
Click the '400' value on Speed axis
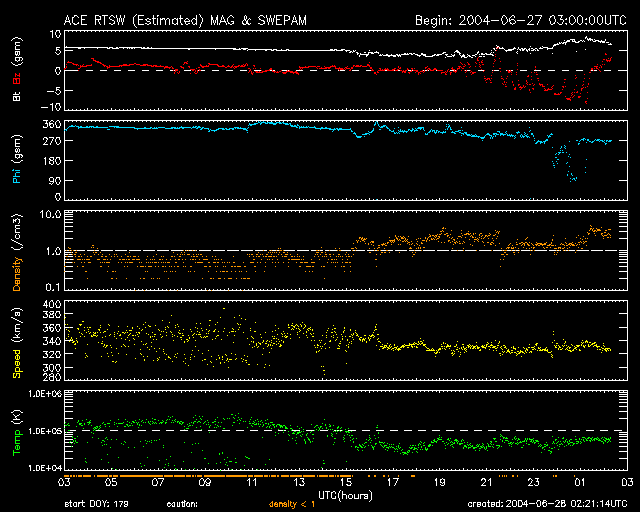click(x=52, y=304)
